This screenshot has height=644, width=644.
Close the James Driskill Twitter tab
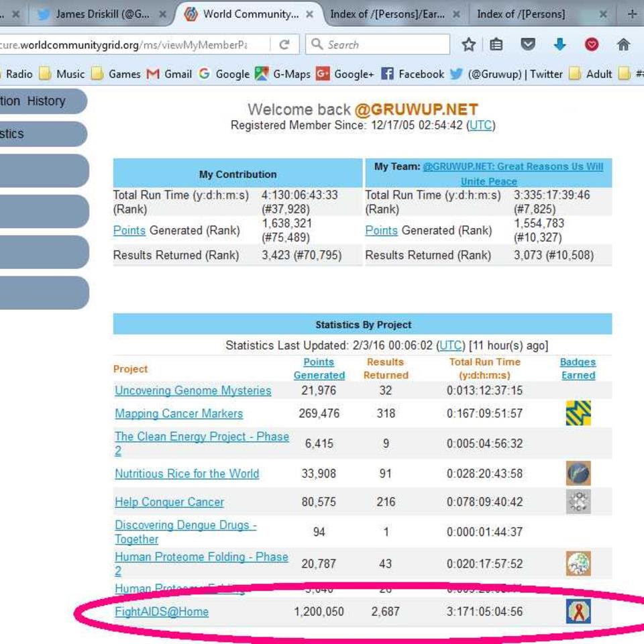pos(162,14)
